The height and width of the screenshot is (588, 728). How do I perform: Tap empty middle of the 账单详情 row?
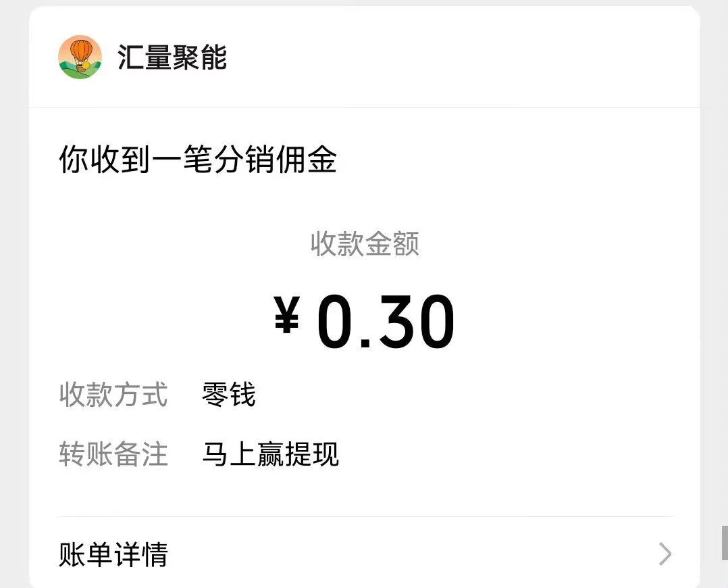405,555
